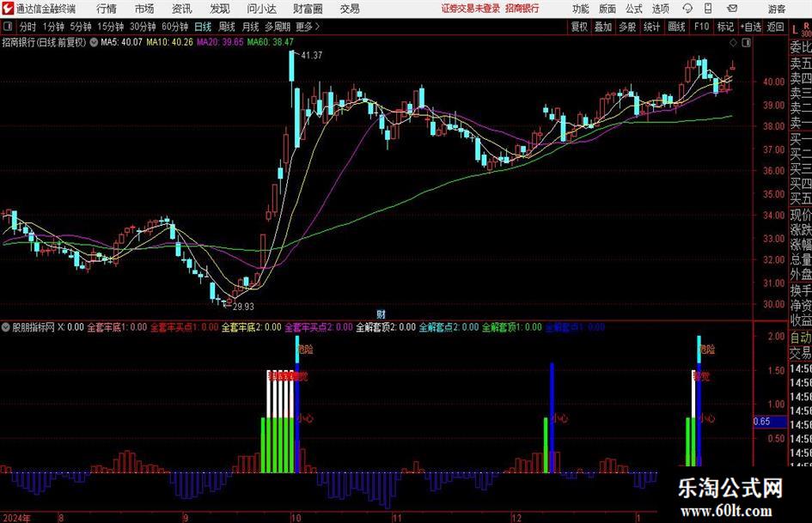This screenshot has height=523, width=812.
Task: Click the 统计 statistics button
Action: click(651, 27)
